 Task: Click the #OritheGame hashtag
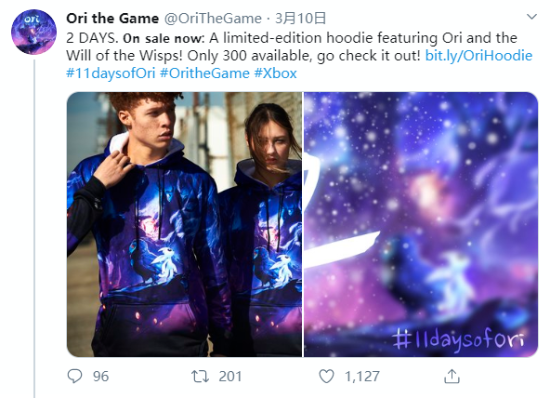click(204, 73)
